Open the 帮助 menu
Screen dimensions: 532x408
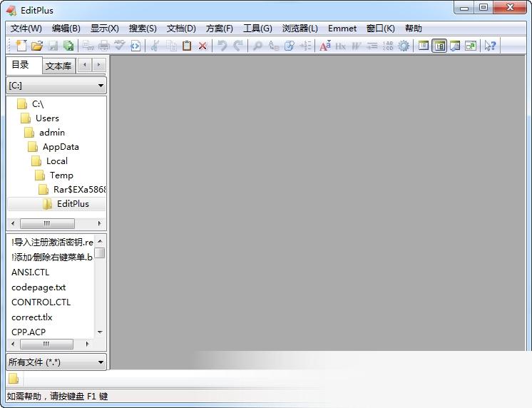tap(413, 29)
